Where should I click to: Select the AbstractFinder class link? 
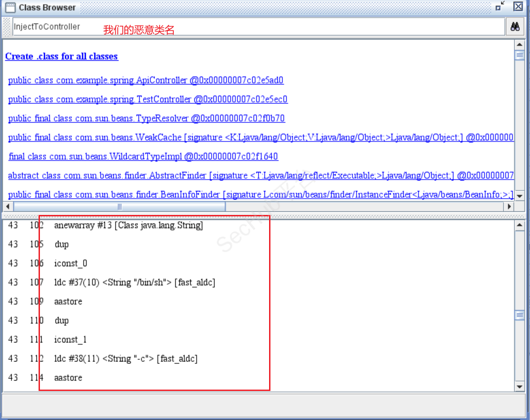pyautogui.click(x=260, y=176)
